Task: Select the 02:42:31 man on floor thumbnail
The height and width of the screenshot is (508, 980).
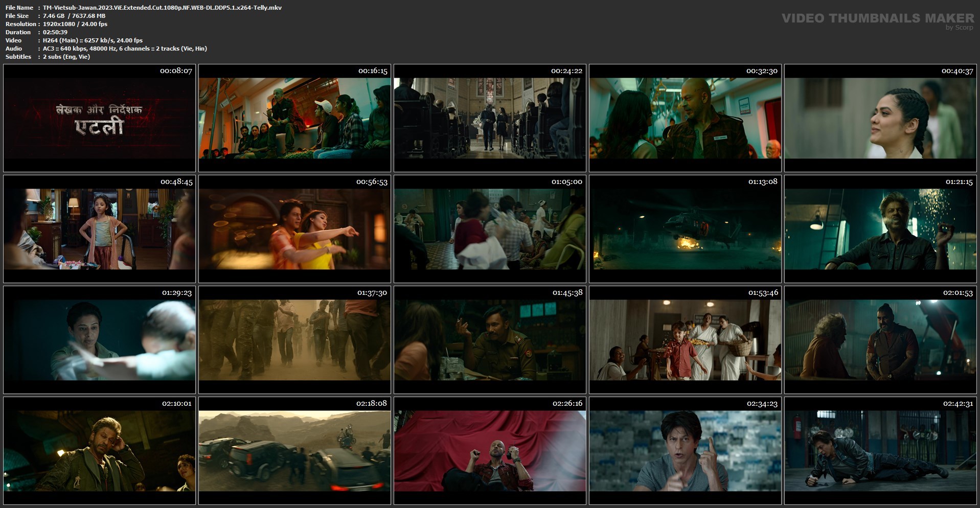Action: pyautogui.click(x=880, y=451)
